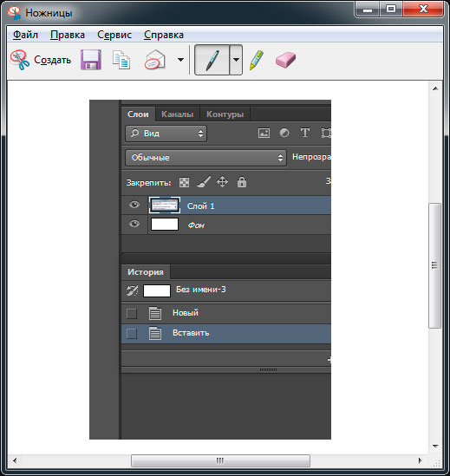
Task: Switch to the Каналы tab
Action: point(178,114)
